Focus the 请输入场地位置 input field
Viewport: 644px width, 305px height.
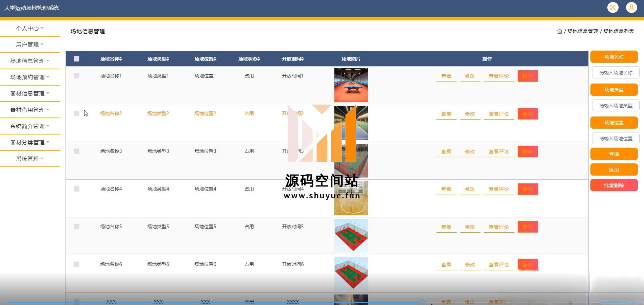pyautogui.click(x=616, y=139)
